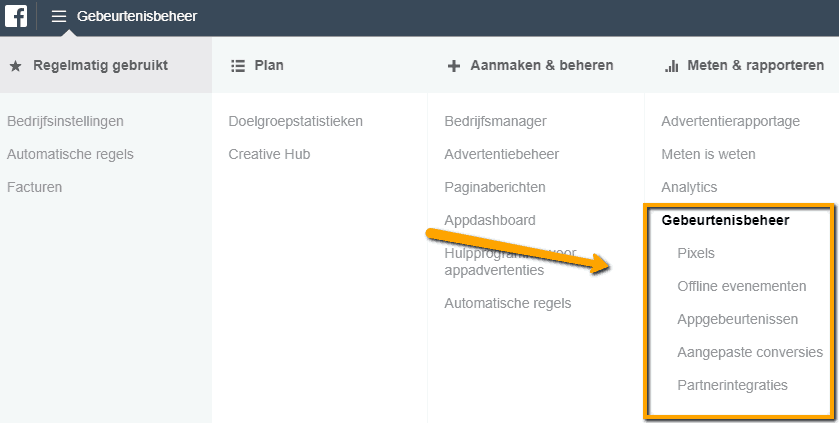
Task: Open Appgebeurtenissen
Action: [737, 319]
